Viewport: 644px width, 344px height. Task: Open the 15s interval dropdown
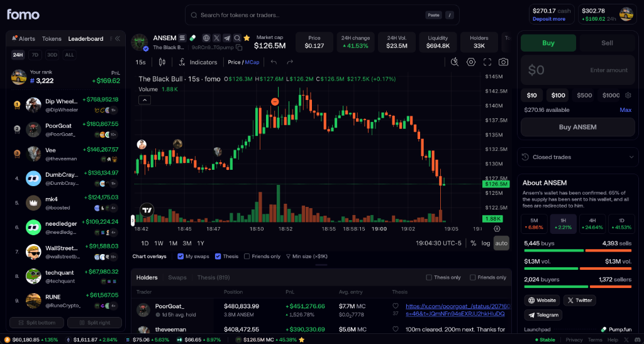pyautogui.click(x=140, y=62)
